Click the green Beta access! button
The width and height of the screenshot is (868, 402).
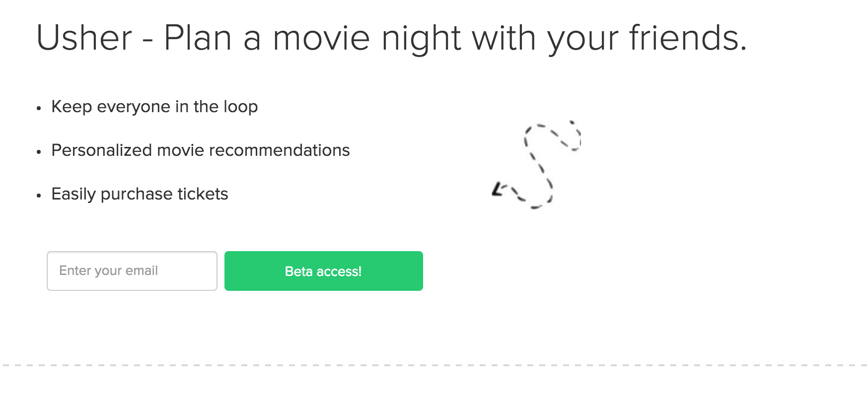click(x=323, y=271)
